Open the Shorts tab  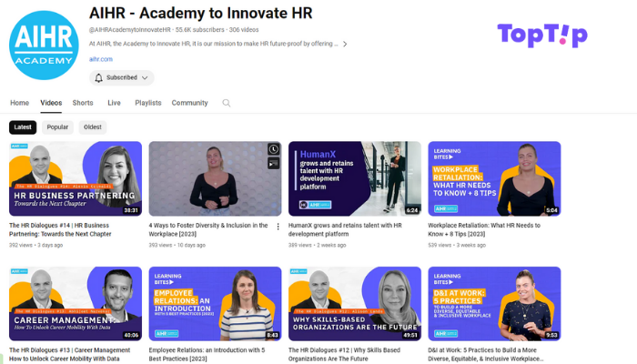point(83,103)
